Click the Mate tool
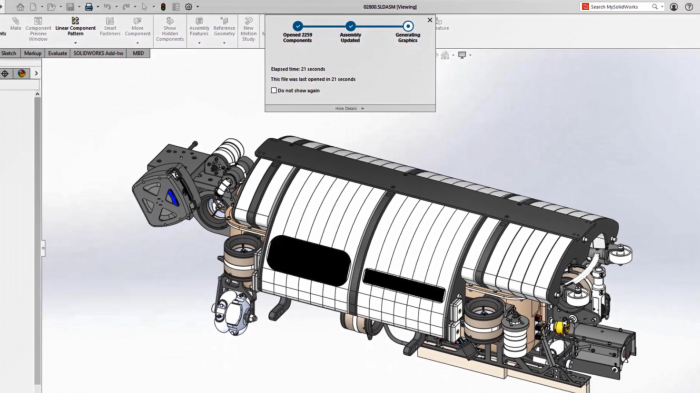The image size is (700, 393). (x=16, y=24)
